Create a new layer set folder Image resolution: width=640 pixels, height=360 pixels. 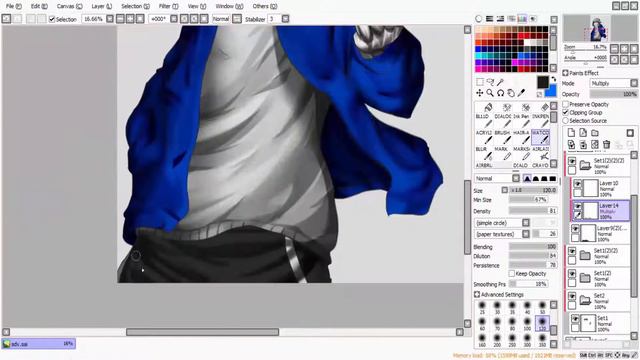click(595, 133)
